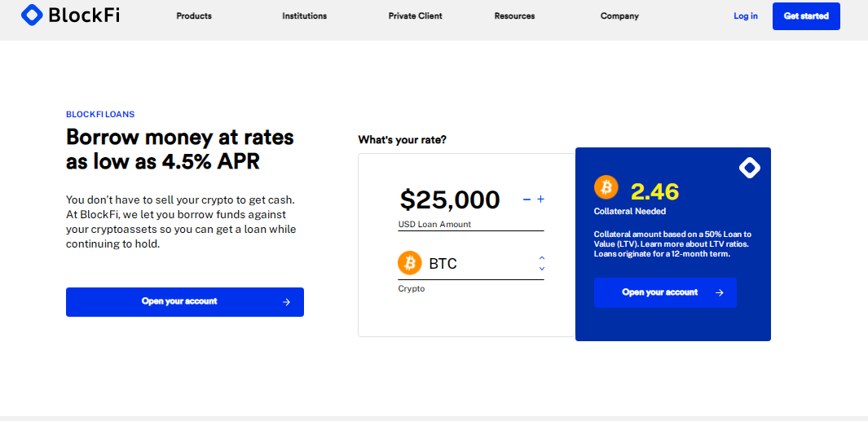
Task: Open the Company menu
Action: [x=619, y=16]
